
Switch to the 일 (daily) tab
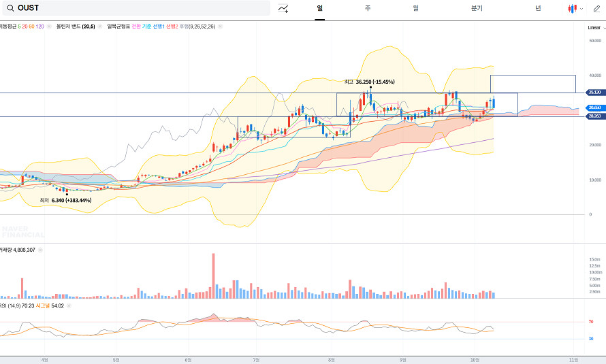point(319,8)
